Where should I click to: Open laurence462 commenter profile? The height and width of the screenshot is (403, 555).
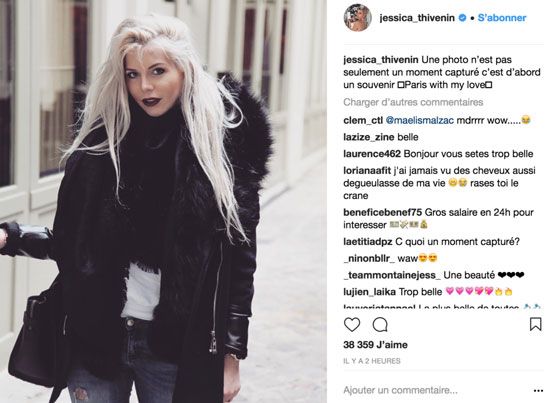tap(372, 154)
